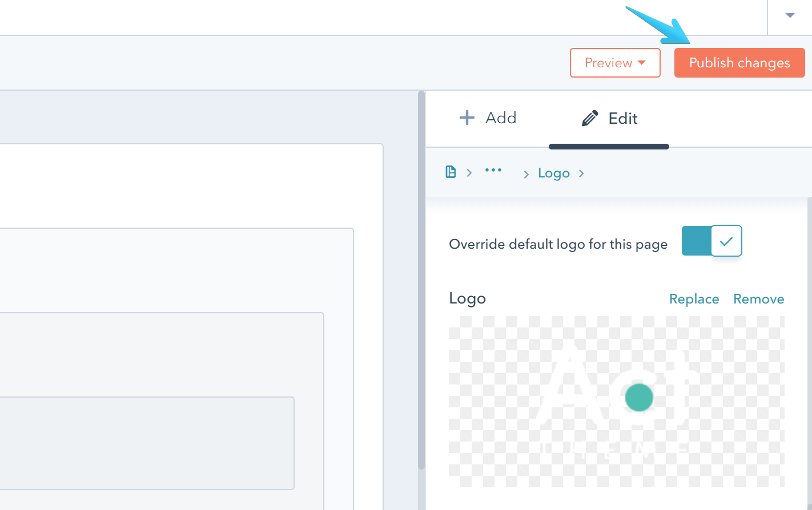Click the Replace logo link
Screen dimensions: 812x510
click(694, 299)
